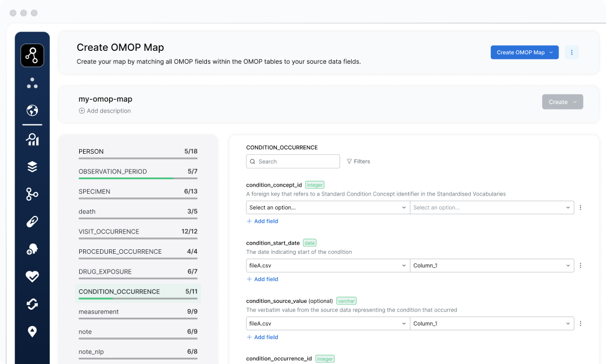Open the user analytics chart sidebar icon
The width and height of the screenshot is (606, 364).
click(32, 140)
